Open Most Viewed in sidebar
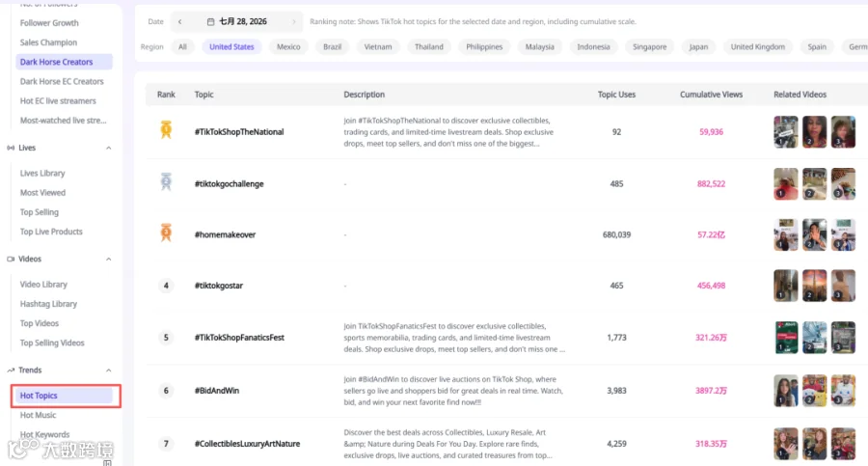868x466 pixels. tap(42, 192)
